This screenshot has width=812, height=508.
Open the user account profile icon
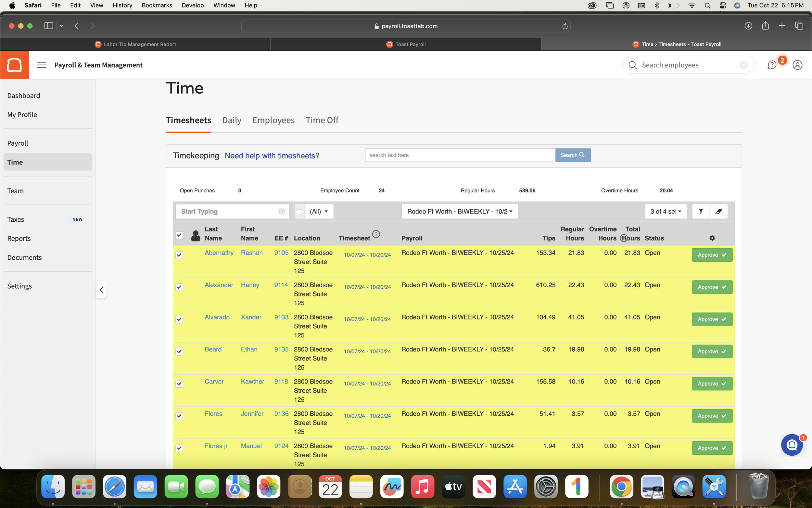797,65
